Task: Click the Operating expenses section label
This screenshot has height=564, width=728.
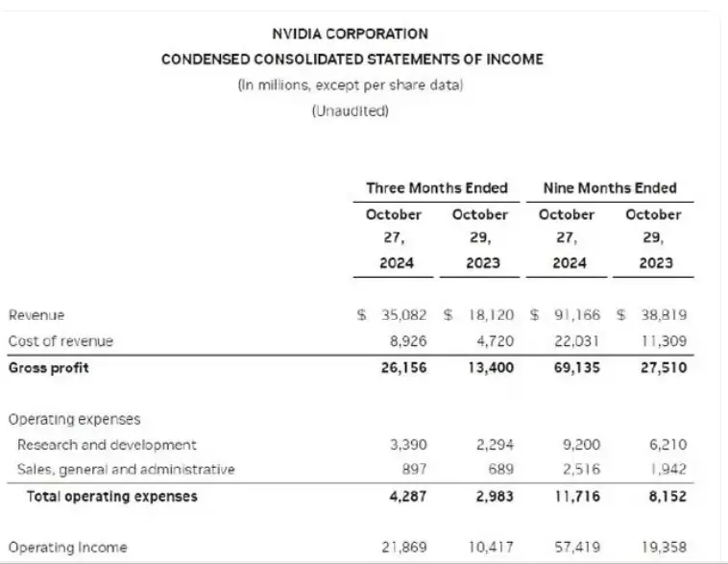Action: point(74,419)
